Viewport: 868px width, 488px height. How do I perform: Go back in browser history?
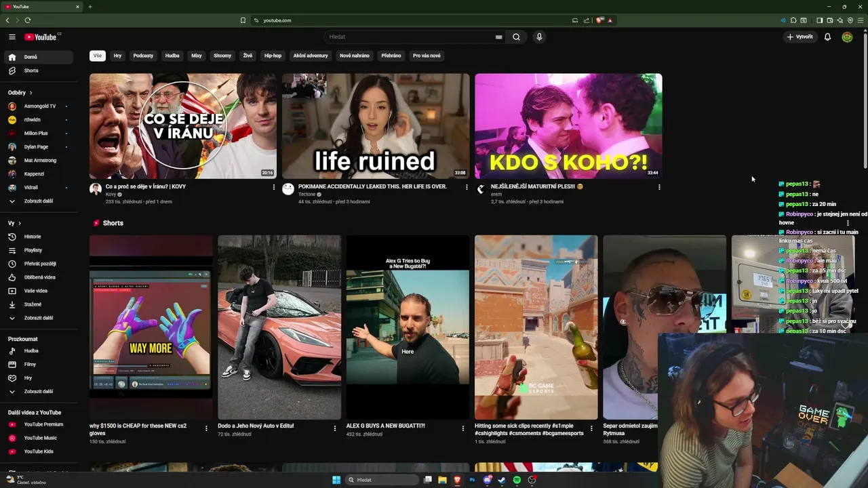(x=7, y=20)
